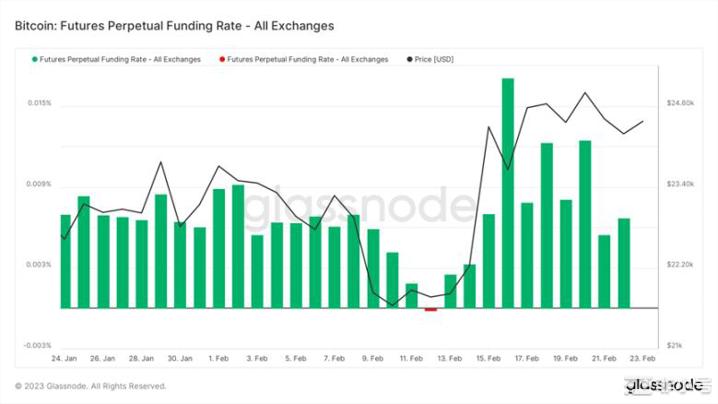Viewport: 718px width, 404px height.
Task: Click the glassnode logo in the bottom right corner
Action: [667, 385]
